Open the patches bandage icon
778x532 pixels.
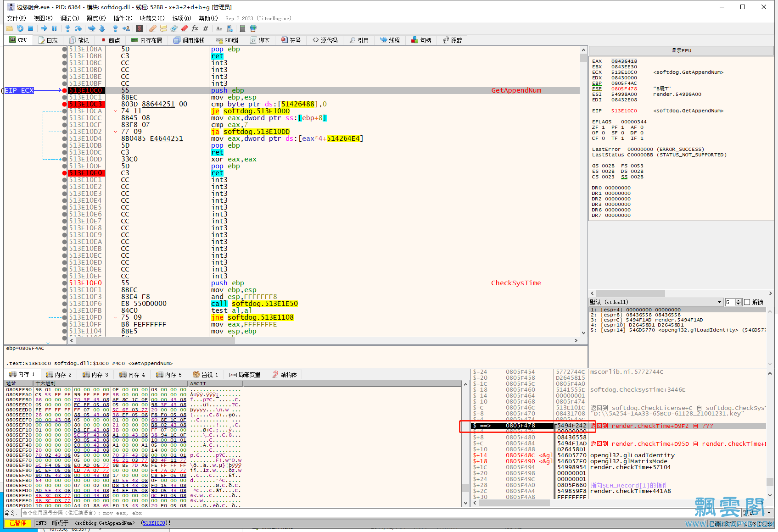click(x=153, y=28)
